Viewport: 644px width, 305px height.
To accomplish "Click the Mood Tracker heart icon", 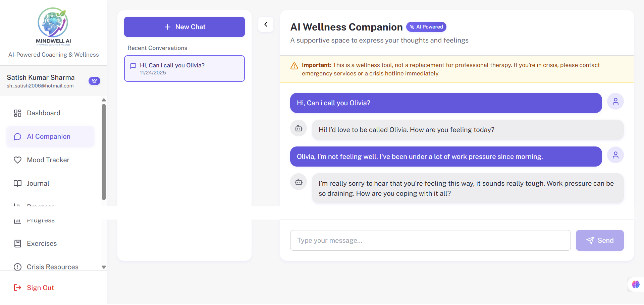I will pyautogui.click(x=18, y=160).
